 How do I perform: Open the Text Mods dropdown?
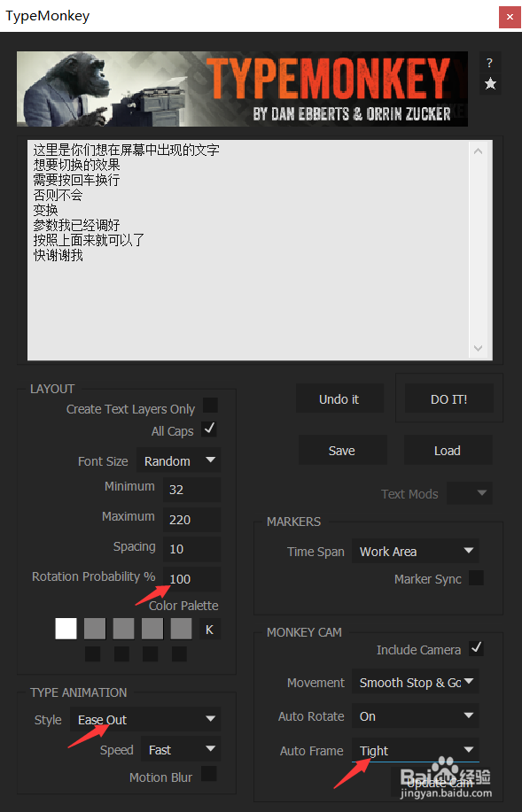(x=469, y=493)
